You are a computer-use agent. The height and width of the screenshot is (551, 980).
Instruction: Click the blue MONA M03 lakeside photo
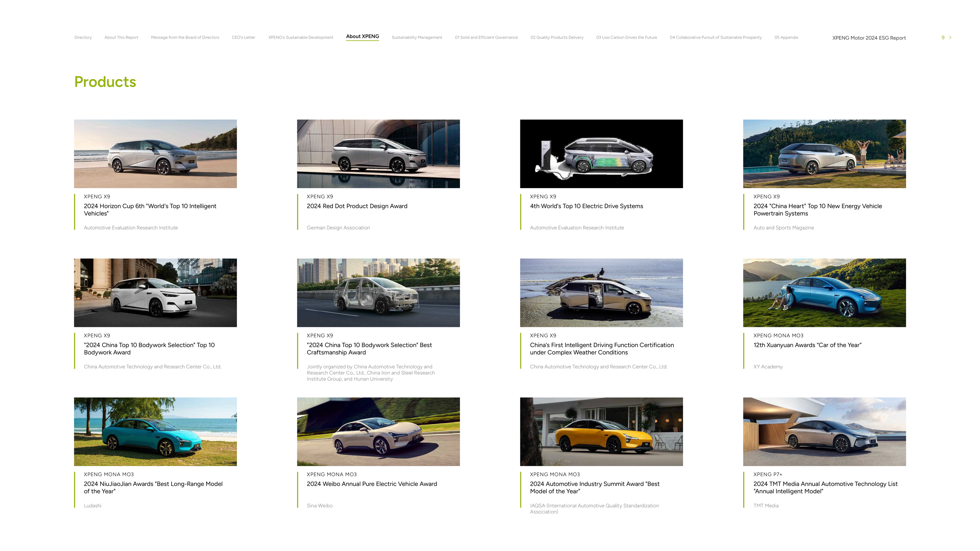[824, 292]
